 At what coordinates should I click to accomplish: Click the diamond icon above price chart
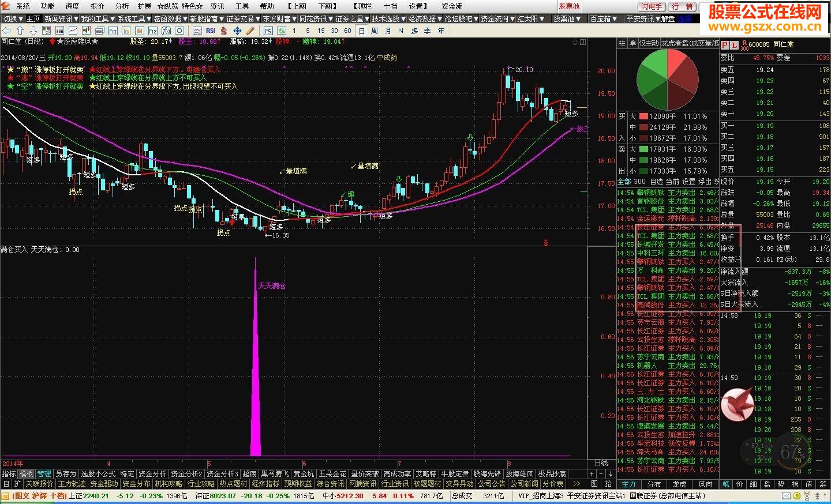pos(575,42)
